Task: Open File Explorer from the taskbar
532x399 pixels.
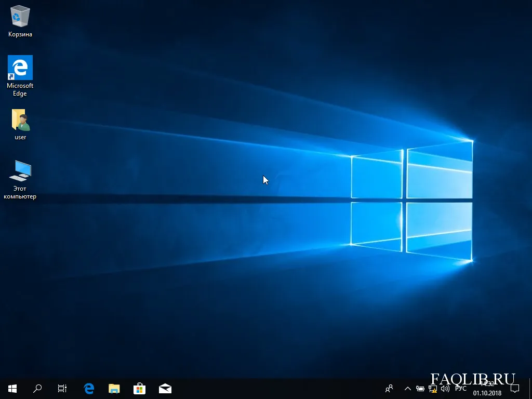Action: (114, 389)
